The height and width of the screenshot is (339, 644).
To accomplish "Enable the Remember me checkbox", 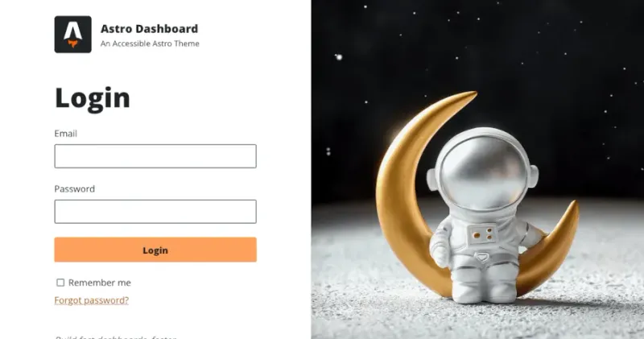I will point(60,283).
